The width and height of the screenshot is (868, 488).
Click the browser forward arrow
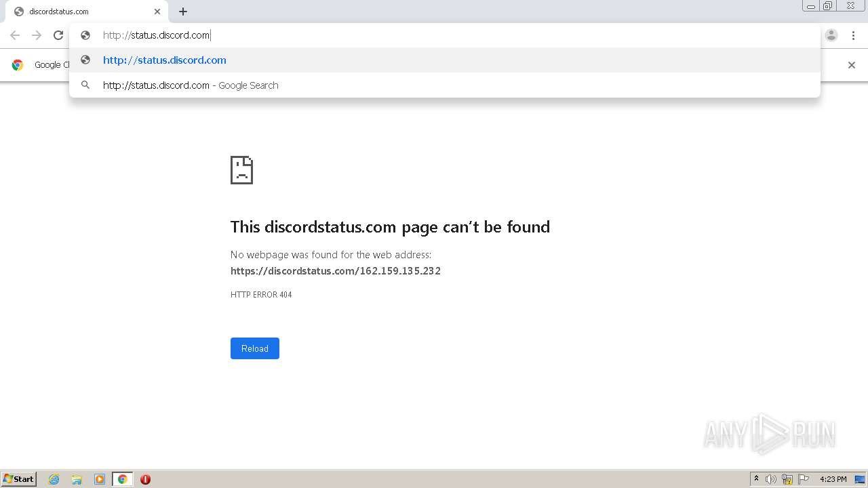pyautogui.click(x=37, y=35)
